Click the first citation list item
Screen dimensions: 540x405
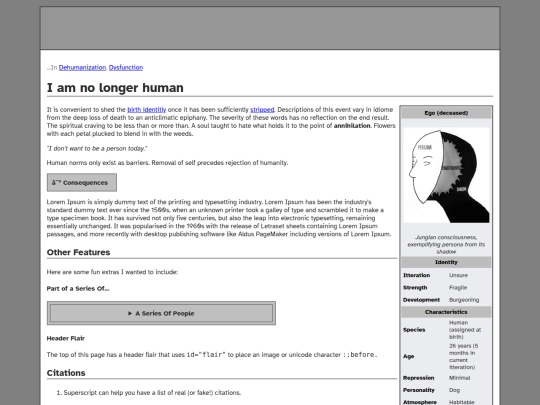[152, 393]
